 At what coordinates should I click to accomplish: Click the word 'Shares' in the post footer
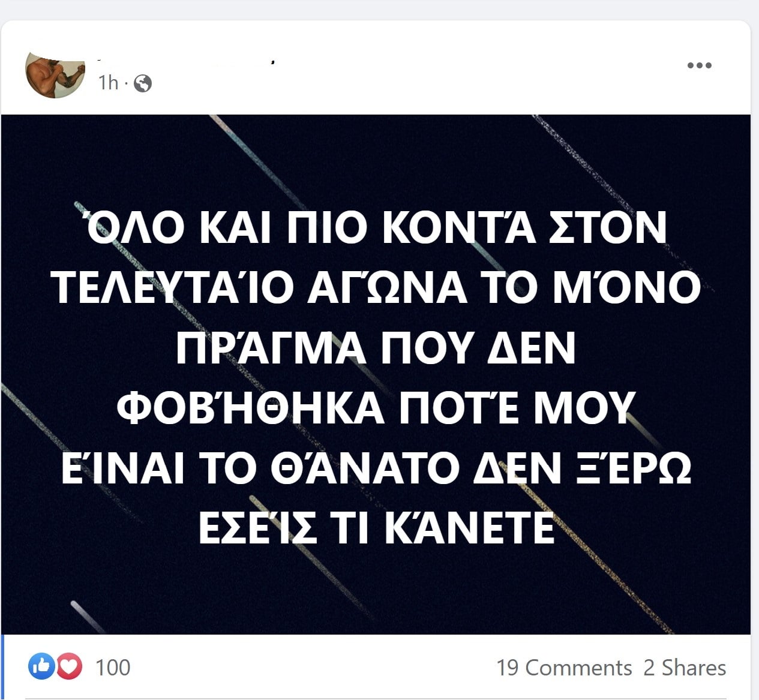click(x=694, y=668)
